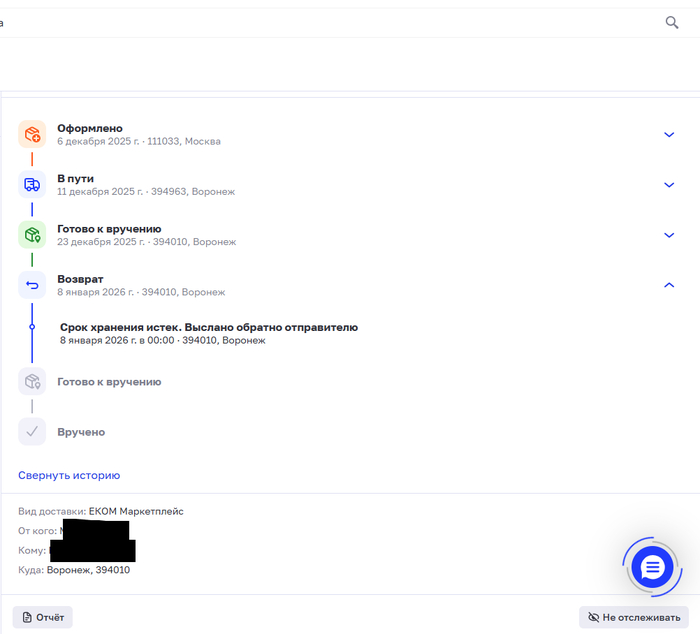The width and height of the screenshot is (700, 634).
Task: Click the blue truck В пути icon
Action: [32, 184]
